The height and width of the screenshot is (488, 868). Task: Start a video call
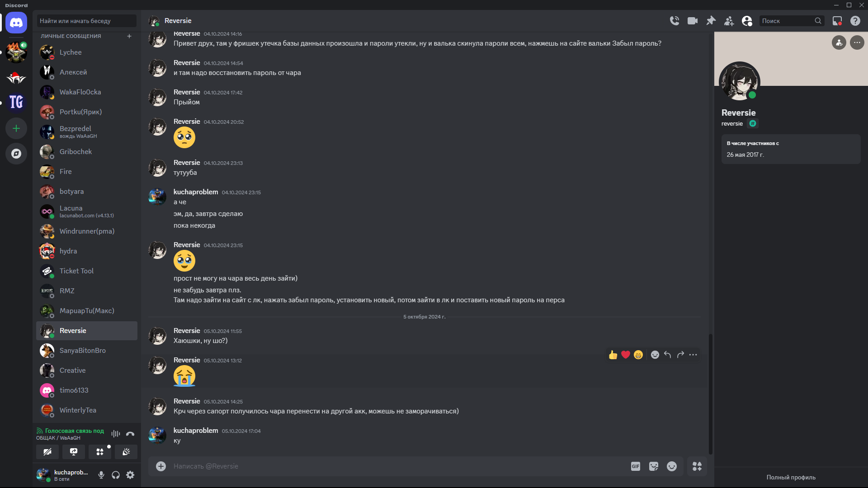693,21
